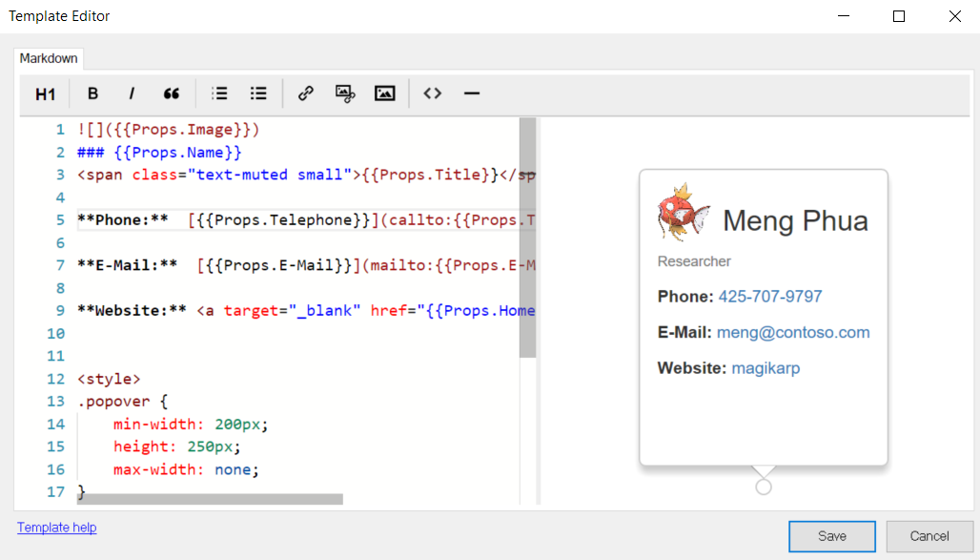Viewport: 980px width, 560px height.
Task: Close the Template Editor window
Action: [955, 16]
